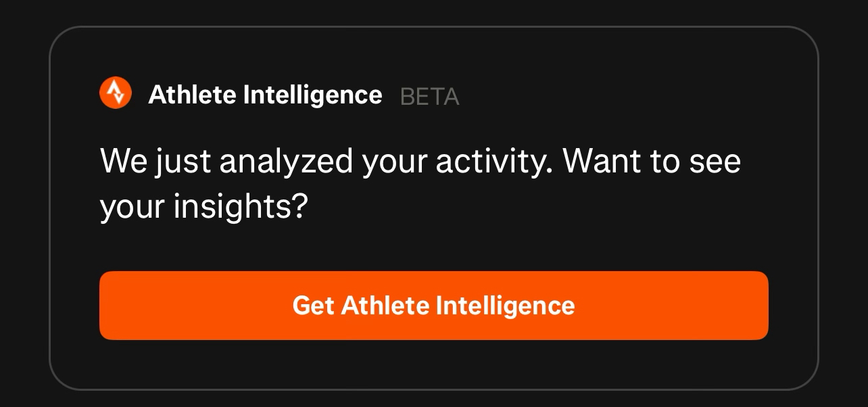Click the bold Athlete Intelligence title text
Screen dimensions: 868x407
[x=265, y=95]
